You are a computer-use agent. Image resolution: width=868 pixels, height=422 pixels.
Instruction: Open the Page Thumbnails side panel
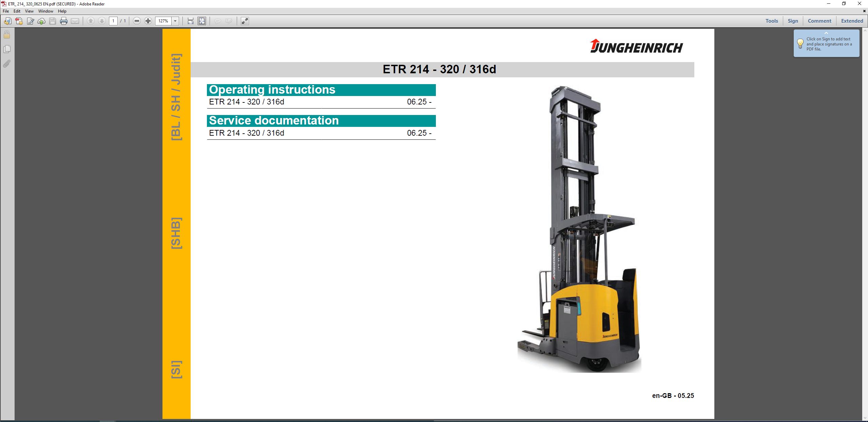click(x=7, y=49)
